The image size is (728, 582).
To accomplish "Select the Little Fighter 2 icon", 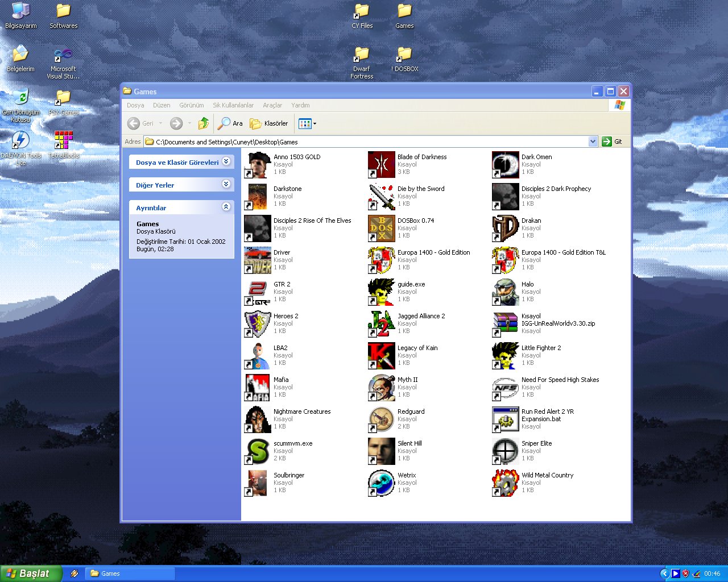I will (505, 356).
